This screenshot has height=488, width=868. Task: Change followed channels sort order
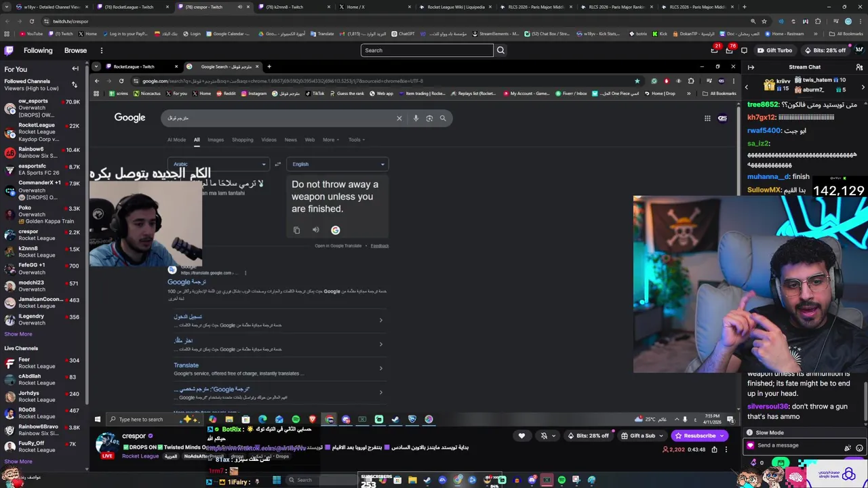(75, 85)
